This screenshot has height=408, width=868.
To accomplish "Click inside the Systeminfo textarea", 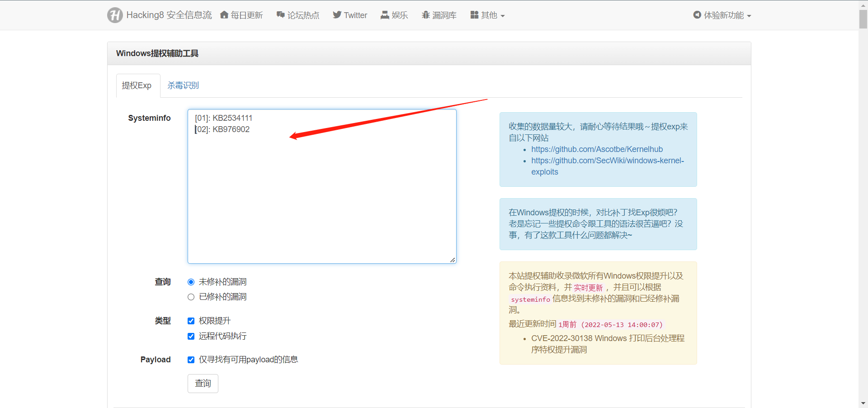I will tap(322, 186).
